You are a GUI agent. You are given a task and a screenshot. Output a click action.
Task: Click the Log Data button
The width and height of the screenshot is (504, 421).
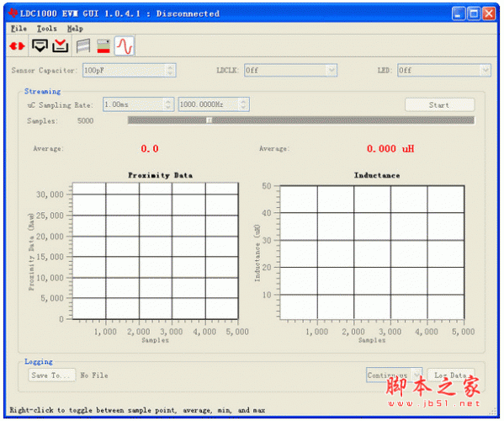point(451,376)
